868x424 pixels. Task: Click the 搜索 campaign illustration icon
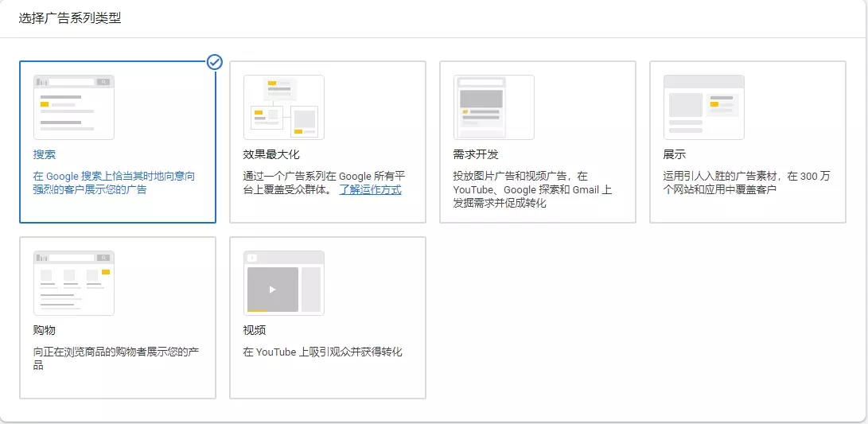point(74,107)
